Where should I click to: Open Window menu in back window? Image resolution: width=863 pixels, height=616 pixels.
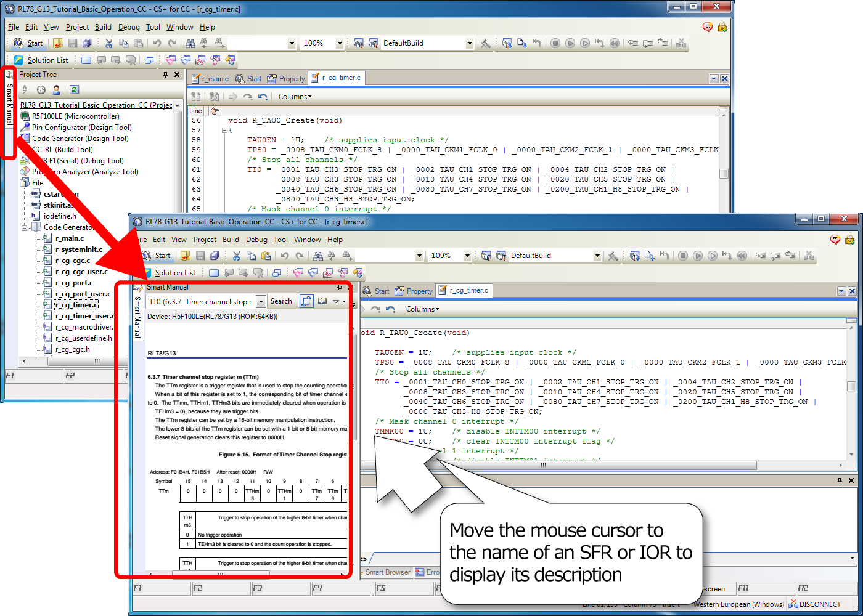click(180, 27)
